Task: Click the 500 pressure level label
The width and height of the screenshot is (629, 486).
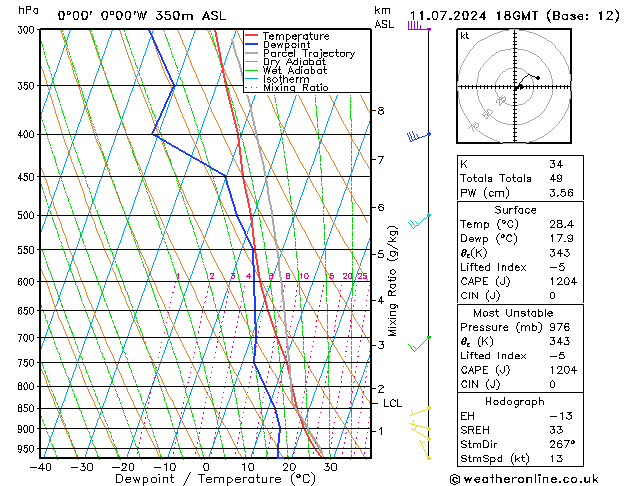Action: pyautogui.click(x=28, y=215)
